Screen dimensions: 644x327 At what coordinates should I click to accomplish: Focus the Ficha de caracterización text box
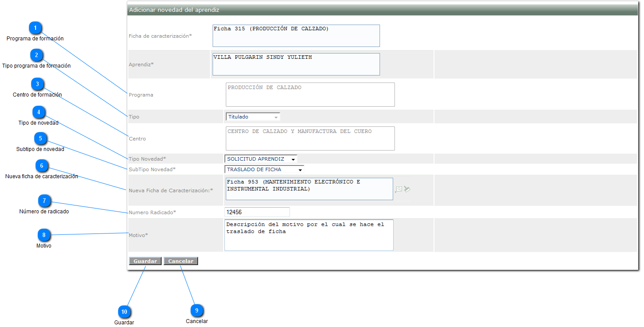296,36
